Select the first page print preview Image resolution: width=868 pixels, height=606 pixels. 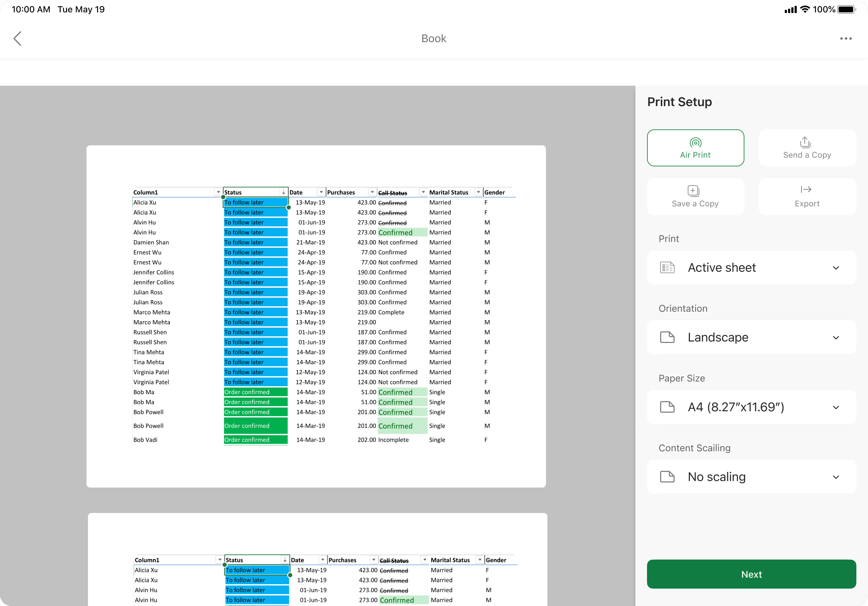tap(316, 316)
